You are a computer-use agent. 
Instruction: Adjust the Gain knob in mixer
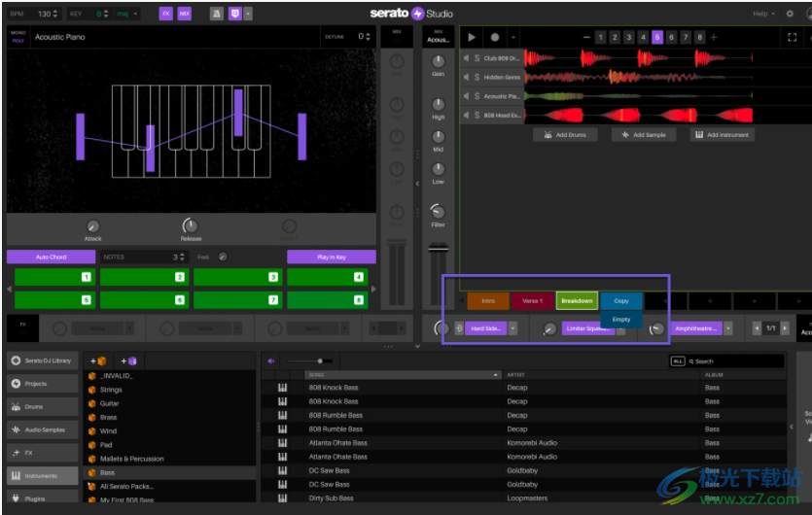[439, 61]
